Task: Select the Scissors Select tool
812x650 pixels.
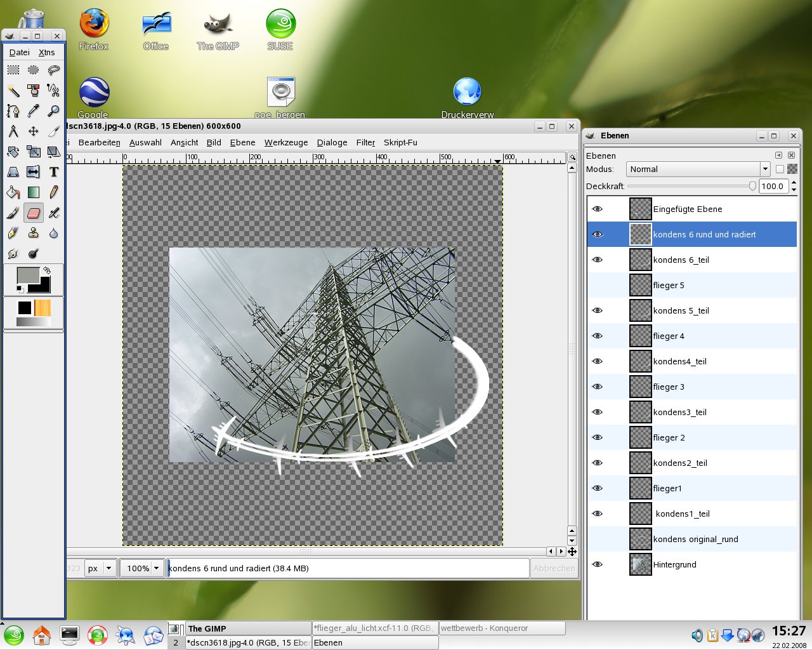Action: [x=54, y=90]
